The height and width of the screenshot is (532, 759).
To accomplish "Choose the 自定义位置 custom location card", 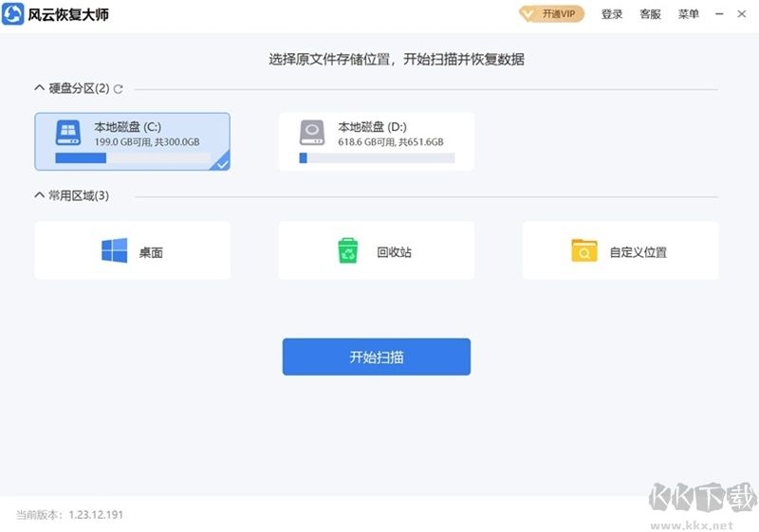I will (x=620, y=250).
